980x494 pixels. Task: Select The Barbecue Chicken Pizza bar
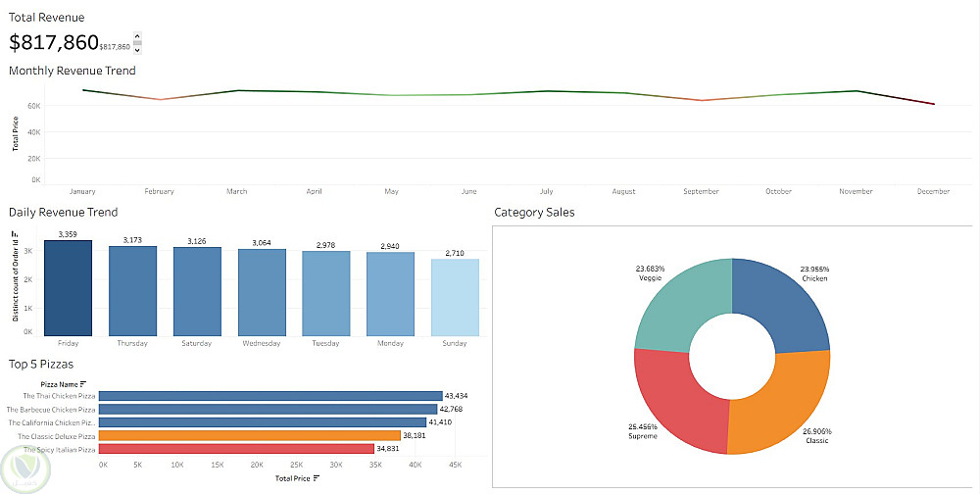coord(269,409)
